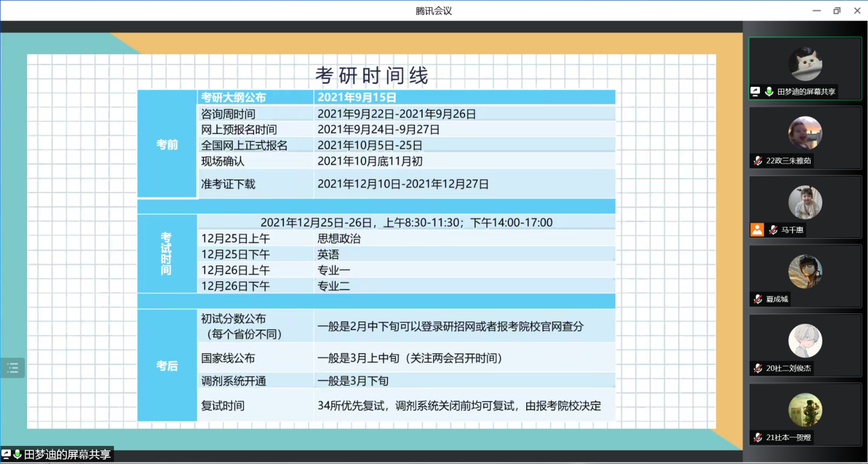Open the list panel icon on left edge
The image size is (868, 464).
click(12, 368)
